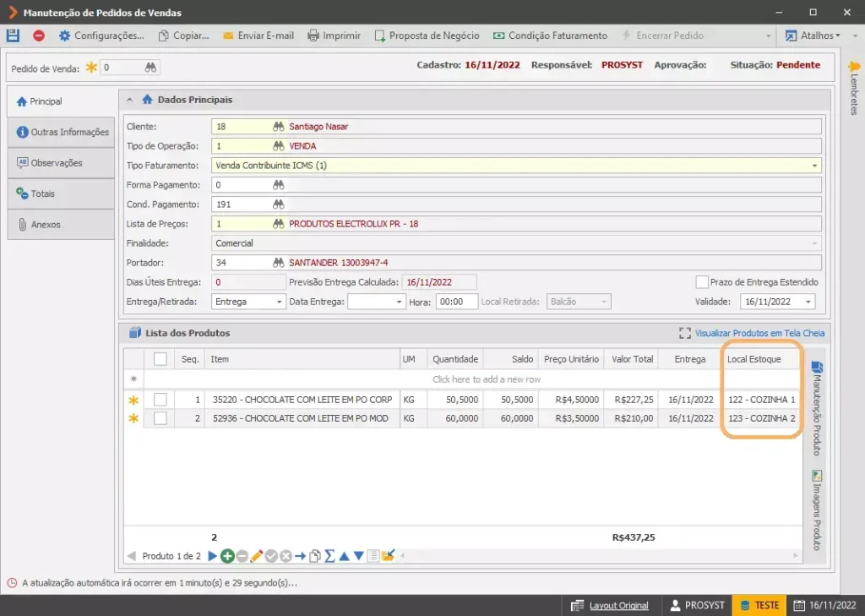The height and width of the screenshot is (616, 865).
Task: Go to next product with blue arrow
Action: coord(212,556)
